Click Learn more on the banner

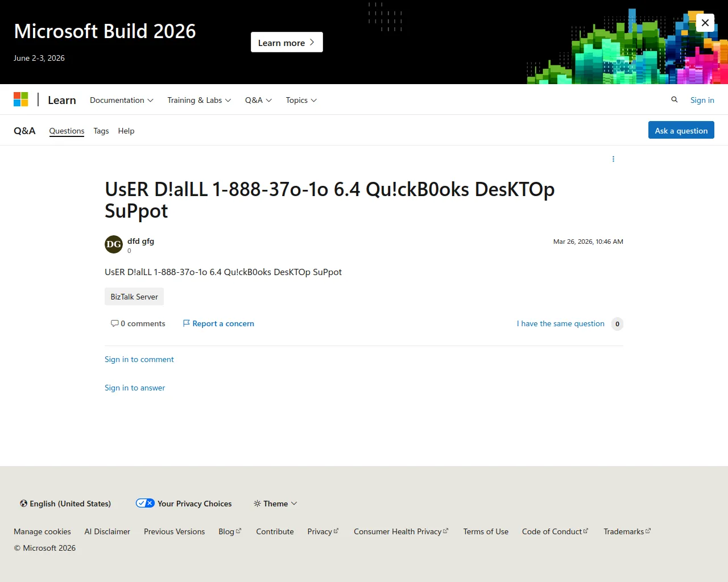pyautogui.click(x=287, y=42)
